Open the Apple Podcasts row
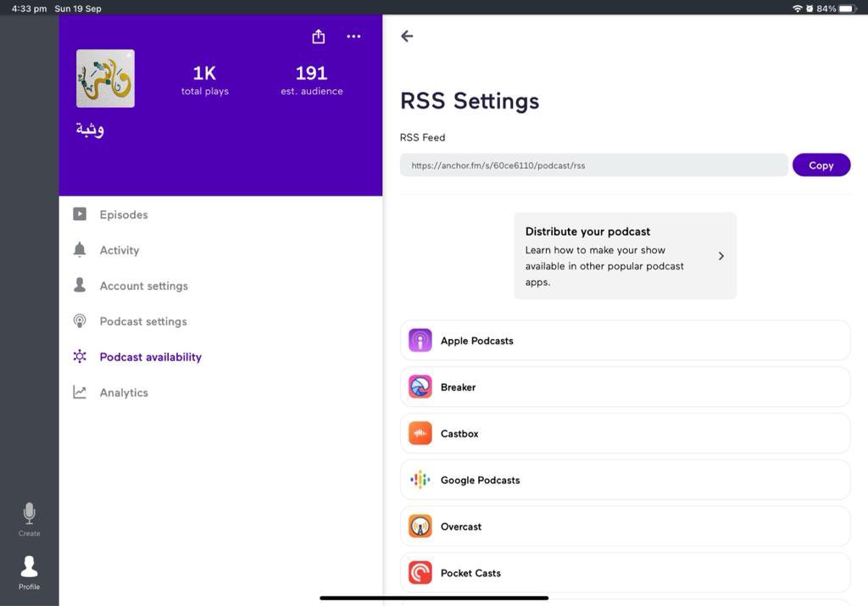The height and width of the screenshot is (606, 868). pos(625,341)
